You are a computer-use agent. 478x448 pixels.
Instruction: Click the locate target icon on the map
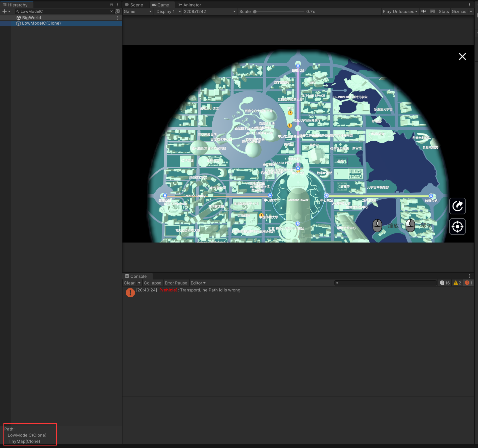pyautogui.click(x=457, y=227)
